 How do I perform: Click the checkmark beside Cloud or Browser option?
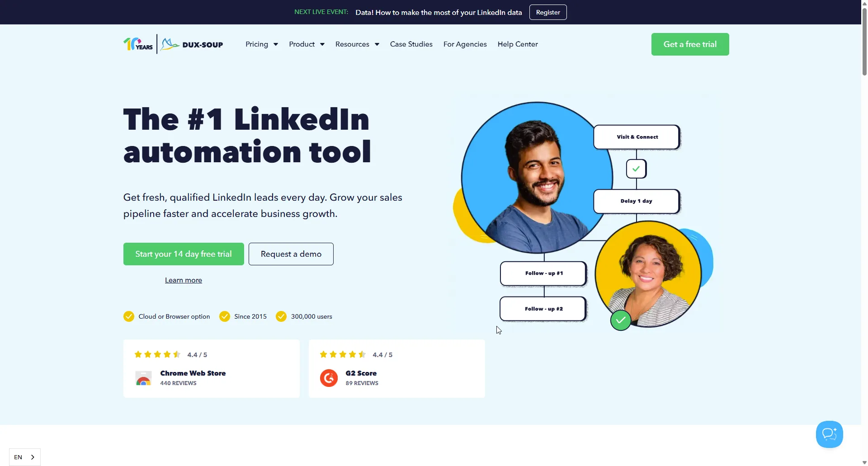[129, 316]
